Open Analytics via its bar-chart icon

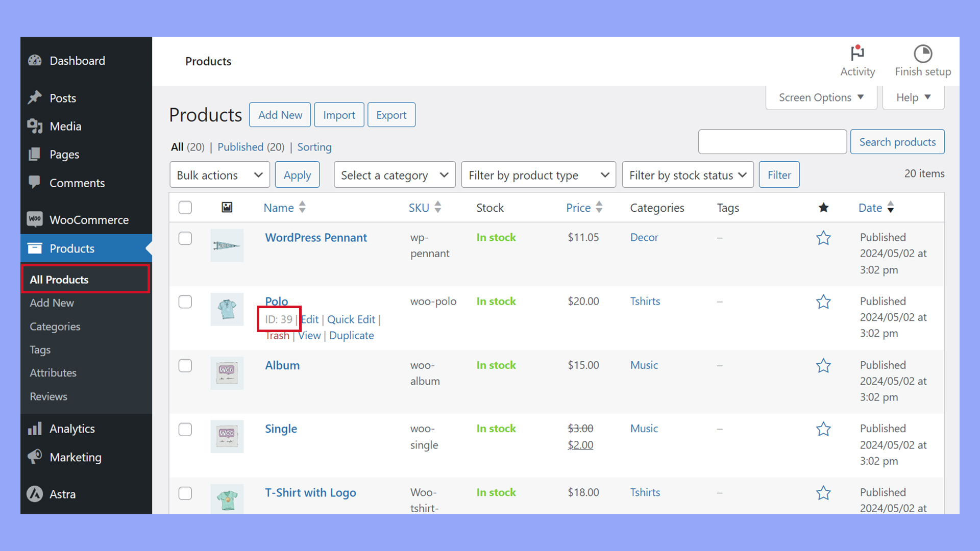(x=34, y=429)
